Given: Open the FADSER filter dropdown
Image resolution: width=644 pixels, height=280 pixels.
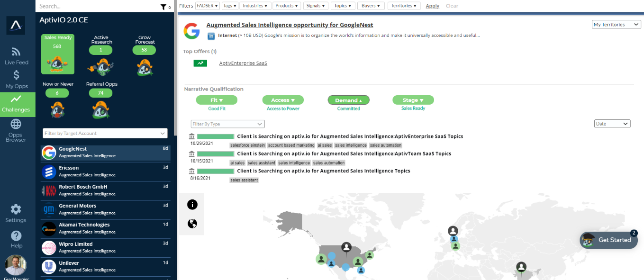Looking at the screenshot, I should point(208,6).
